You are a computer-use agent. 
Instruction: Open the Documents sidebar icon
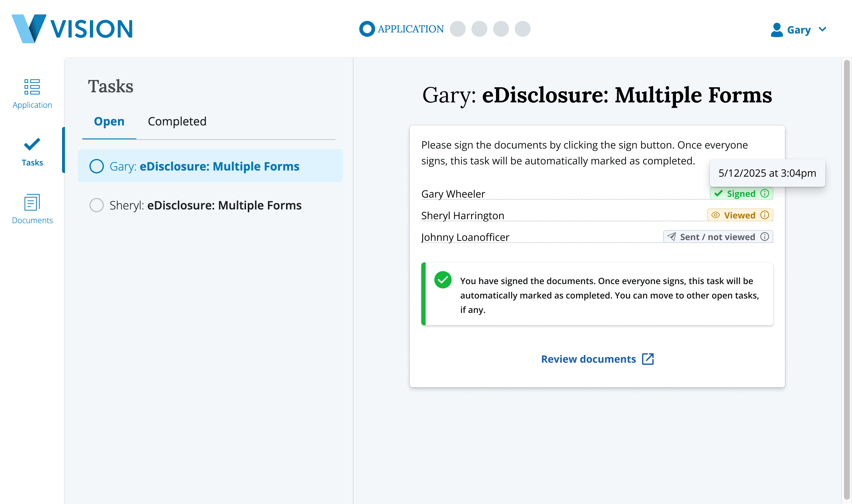32,202
